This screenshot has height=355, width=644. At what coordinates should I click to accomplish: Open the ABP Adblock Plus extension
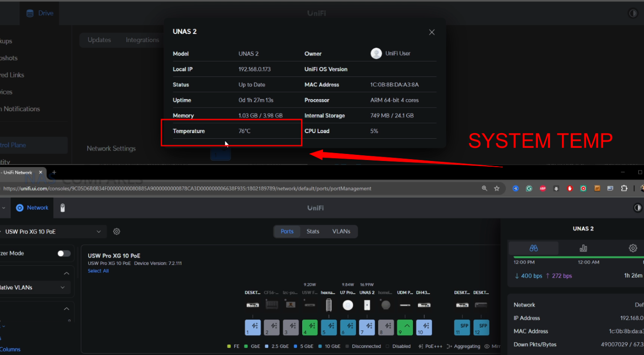click(x=543, y=188)
